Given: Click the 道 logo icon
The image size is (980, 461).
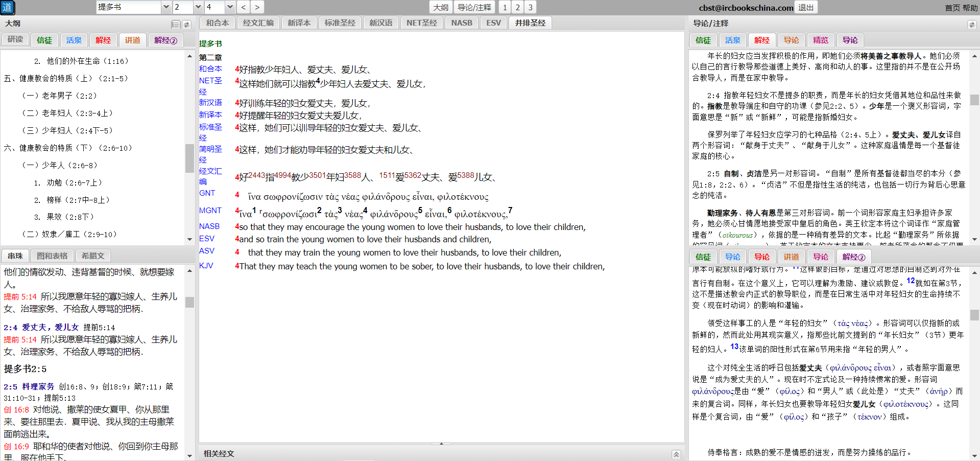Looking at the screenshot, I should 7,7.
